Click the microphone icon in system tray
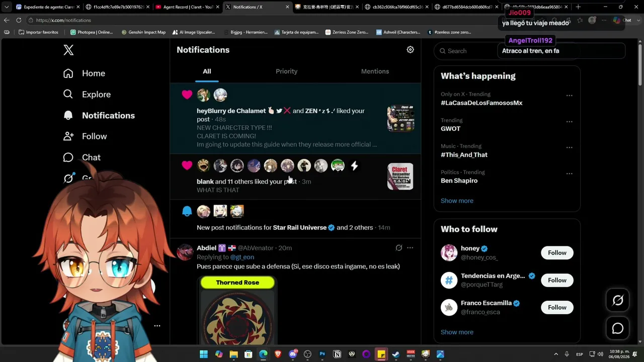 click(x=567, y=354)
